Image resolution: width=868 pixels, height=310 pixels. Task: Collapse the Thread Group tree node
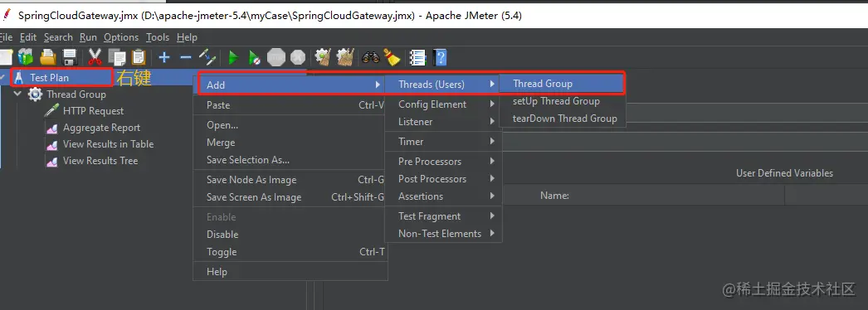point(17,94)
